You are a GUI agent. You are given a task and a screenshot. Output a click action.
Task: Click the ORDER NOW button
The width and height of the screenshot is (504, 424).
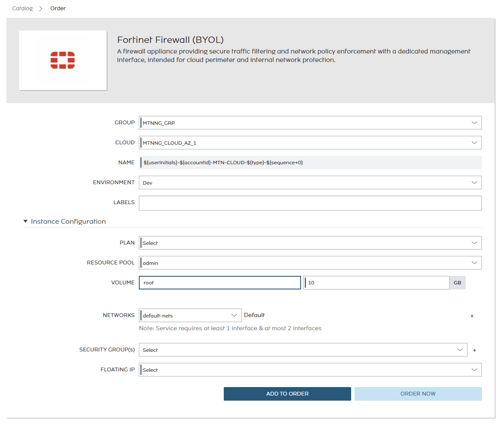[x=418, y=394]
